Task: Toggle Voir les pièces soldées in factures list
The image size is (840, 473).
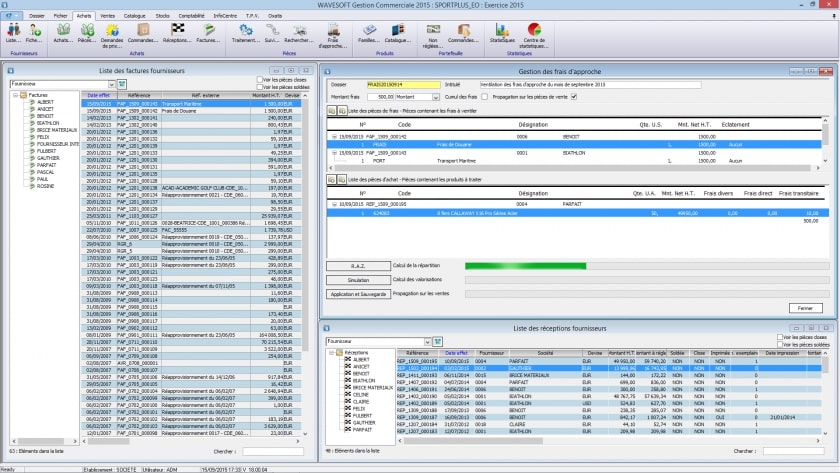Action: tap(260, 87)
